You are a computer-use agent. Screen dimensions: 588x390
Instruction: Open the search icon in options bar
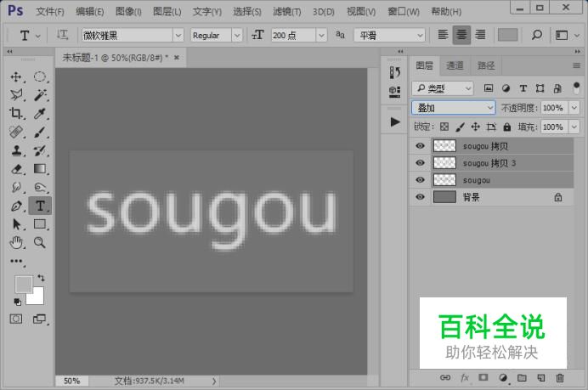tap(537, 35)
